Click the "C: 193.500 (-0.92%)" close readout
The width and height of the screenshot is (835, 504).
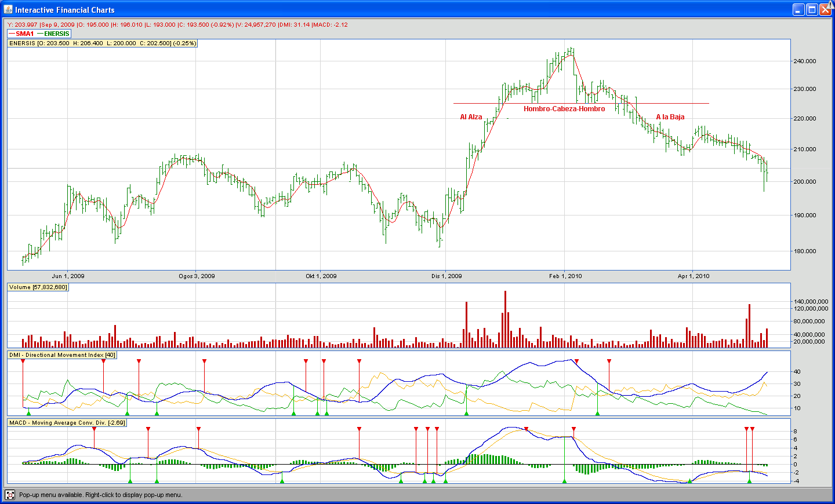[x=206, y=25]
